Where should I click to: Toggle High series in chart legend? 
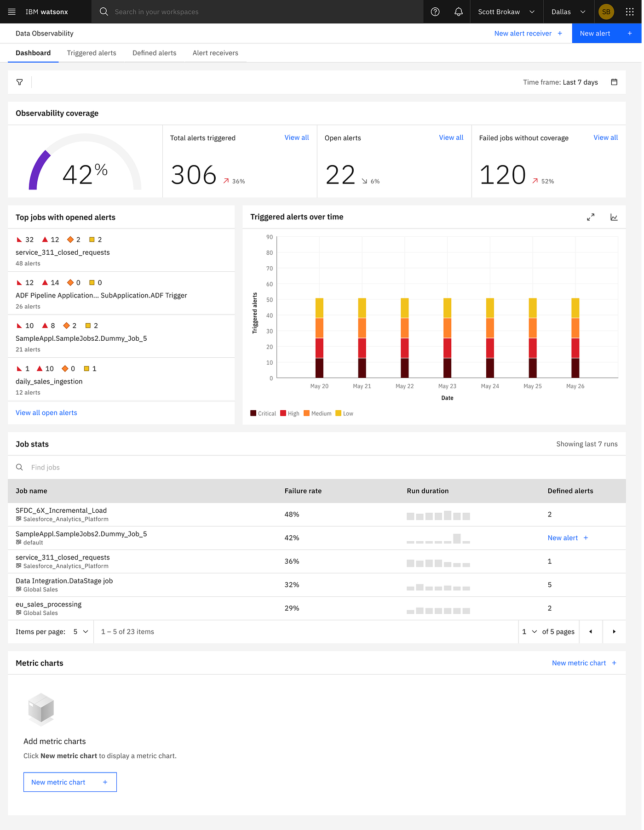290,413
